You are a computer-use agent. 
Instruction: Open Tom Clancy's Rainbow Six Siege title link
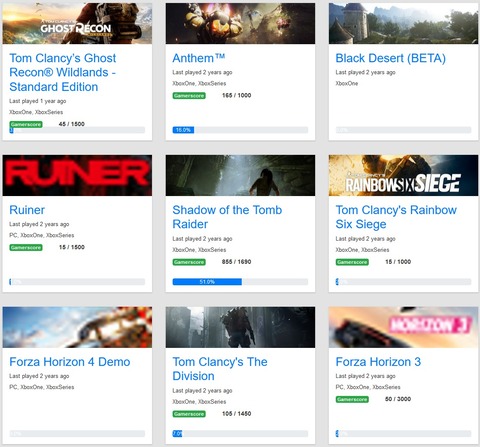(396, 217)
